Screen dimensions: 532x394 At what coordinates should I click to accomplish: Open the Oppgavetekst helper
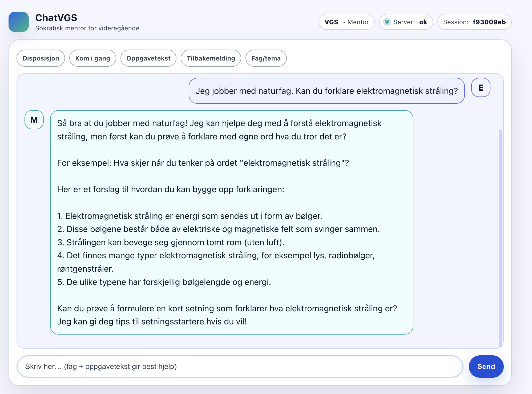pos(148,58)
